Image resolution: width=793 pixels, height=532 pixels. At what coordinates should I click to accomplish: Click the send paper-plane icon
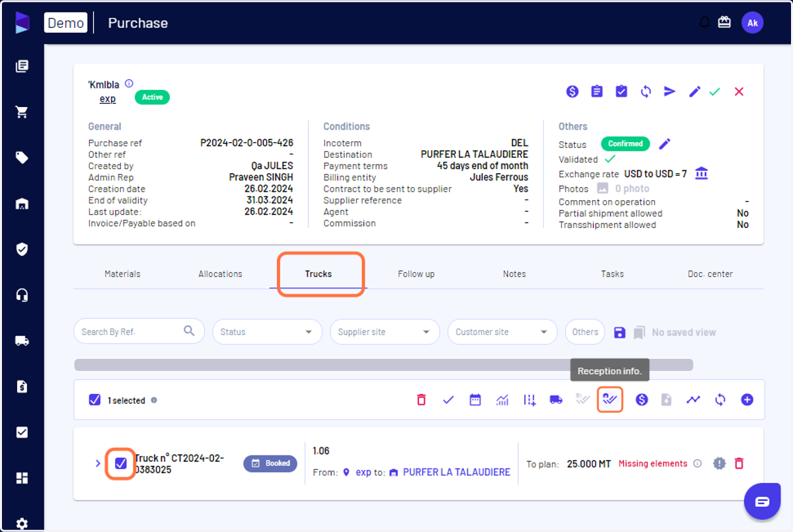point(670,91)
